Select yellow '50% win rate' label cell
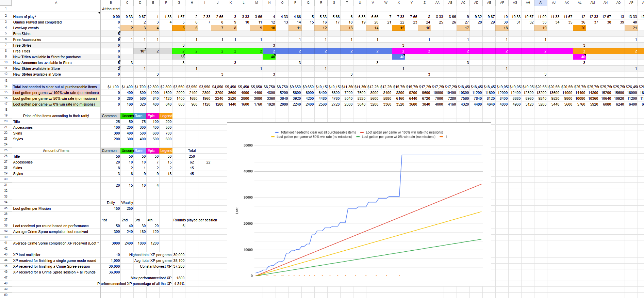This screenshot has height=298, width=644. pos(56,98)
